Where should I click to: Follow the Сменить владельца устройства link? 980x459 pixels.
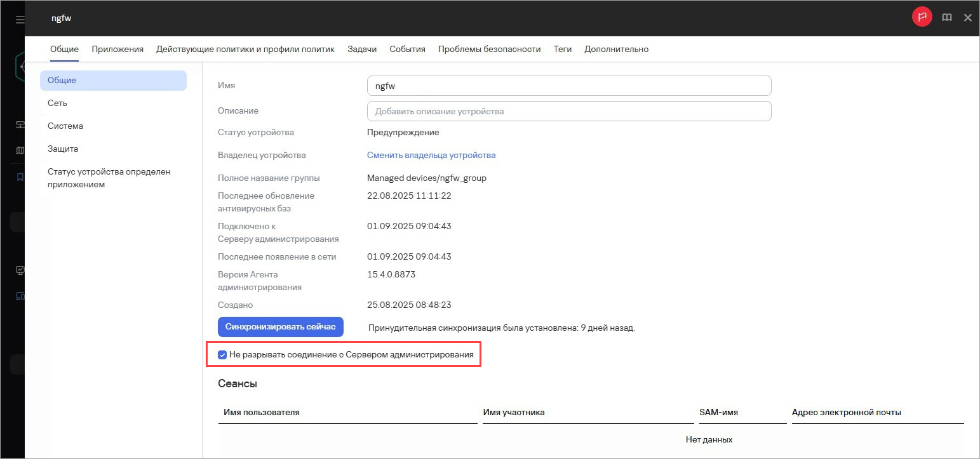point(431,155)
